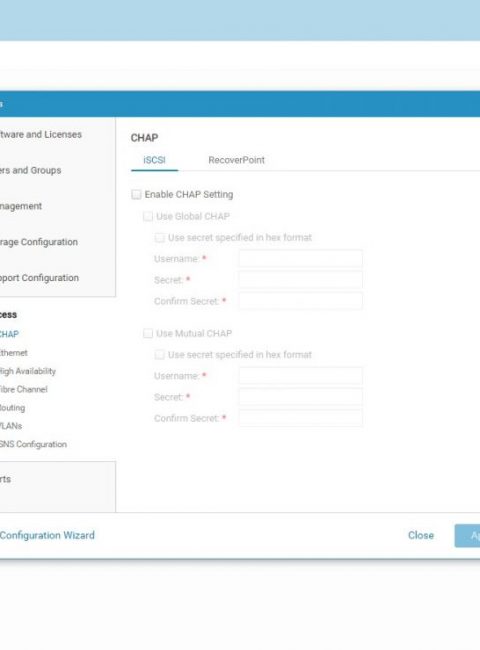This screenshot has width=480, height=650.
Task: Click the Global CHAP Username field
Action: click(x=301, y=259)
